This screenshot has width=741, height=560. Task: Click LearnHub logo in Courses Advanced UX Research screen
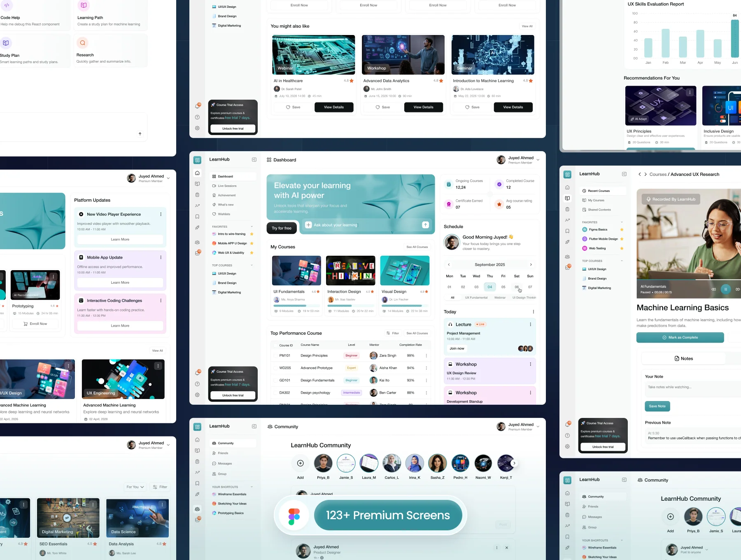tap(567, 175)
